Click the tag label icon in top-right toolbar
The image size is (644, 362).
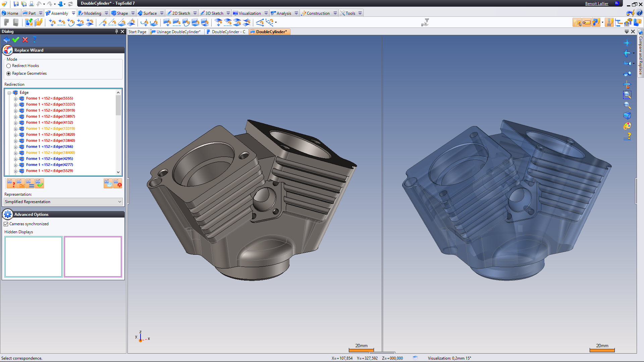[586, 22]
